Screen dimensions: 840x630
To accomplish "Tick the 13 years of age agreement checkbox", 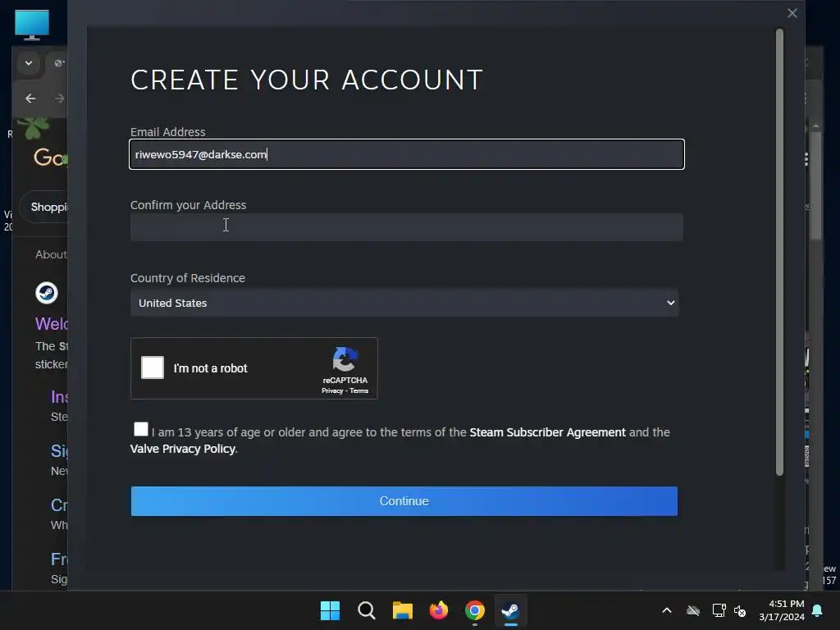I will [141, 429].
